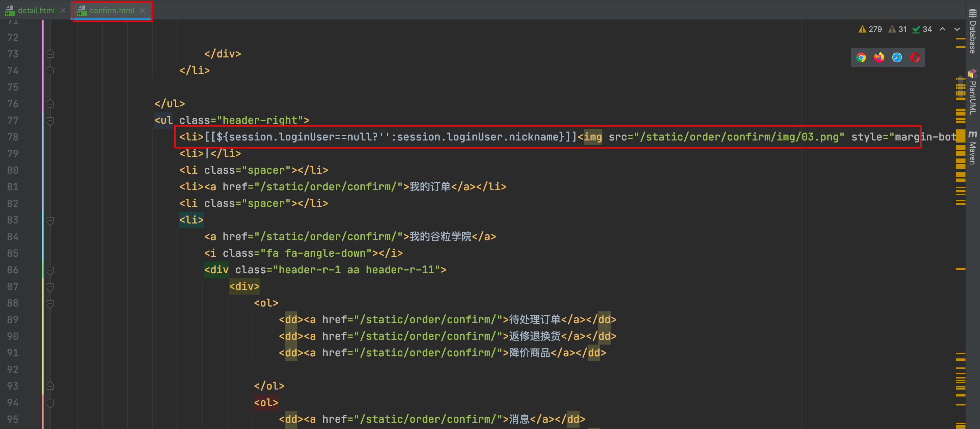980x429 pixels.
Task: Collapse li fold at line 83
Action: click(x=50, y=220)
